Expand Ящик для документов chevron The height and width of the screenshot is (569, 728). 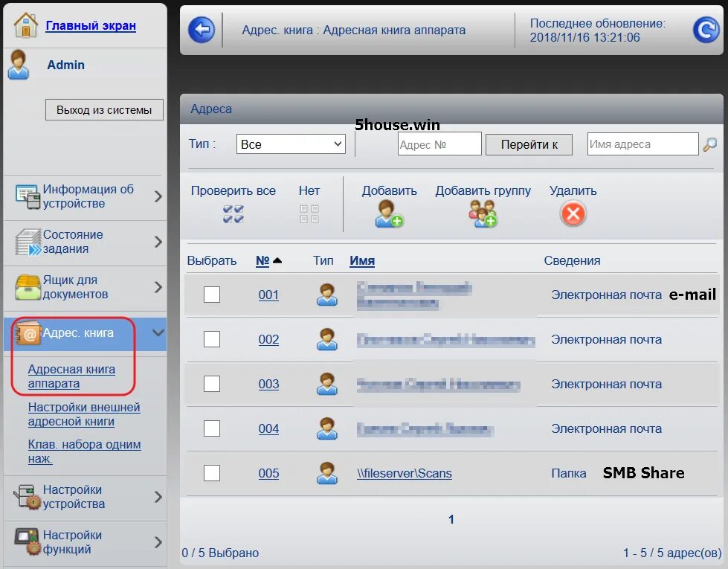point(158,287)
